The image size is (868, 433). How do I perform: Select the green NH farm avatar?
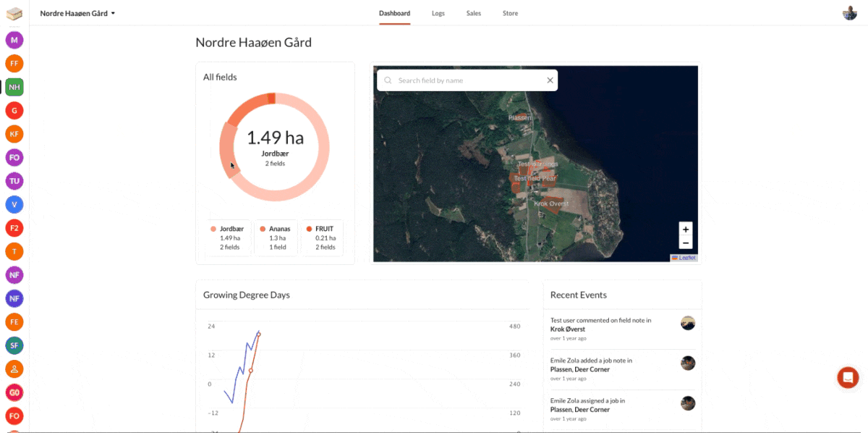[x=14, y=87]
